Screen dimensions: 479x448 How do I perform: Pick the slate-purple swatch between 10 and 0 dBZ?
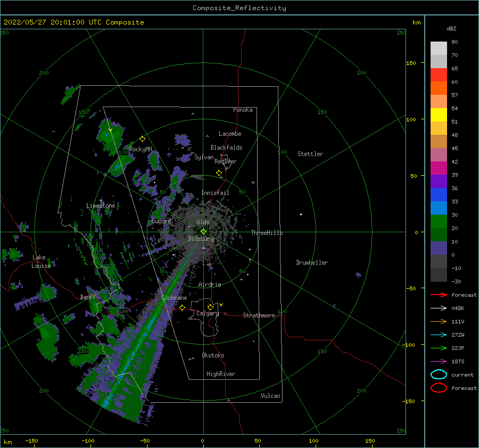(439, 248)
